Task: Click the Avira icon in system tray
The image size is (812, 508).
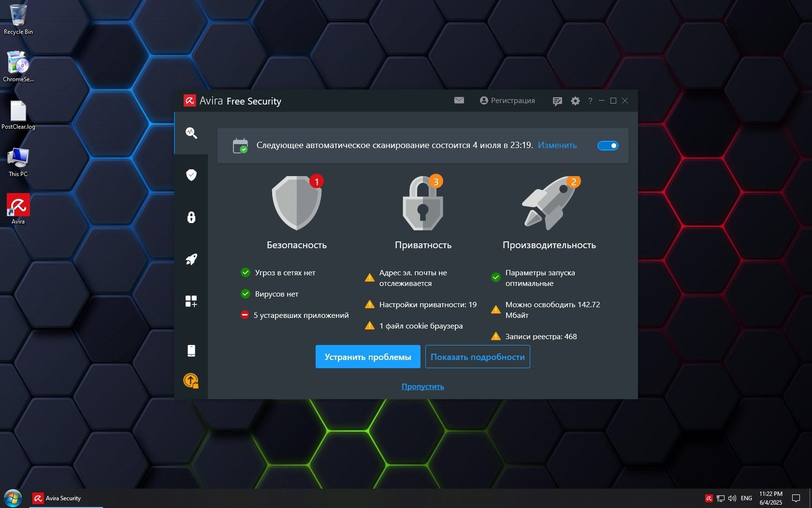Action: point(709,498)
